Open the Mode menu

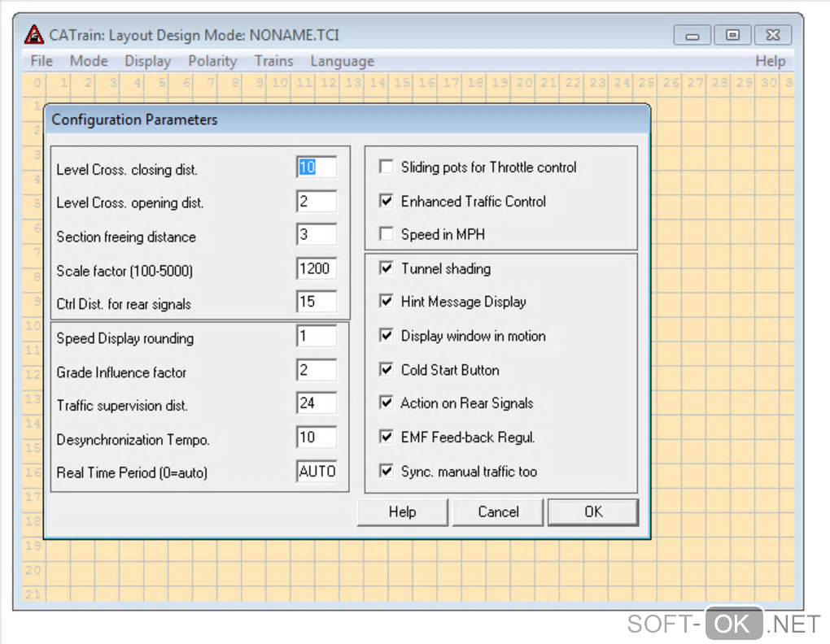pyautogui.click(x=89, y=61)
